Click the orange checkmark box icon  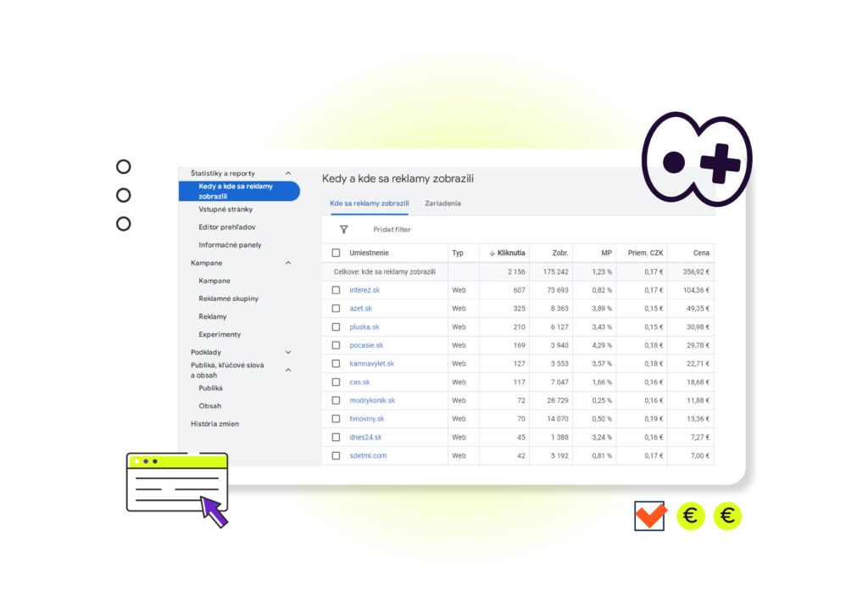(649, 516)
